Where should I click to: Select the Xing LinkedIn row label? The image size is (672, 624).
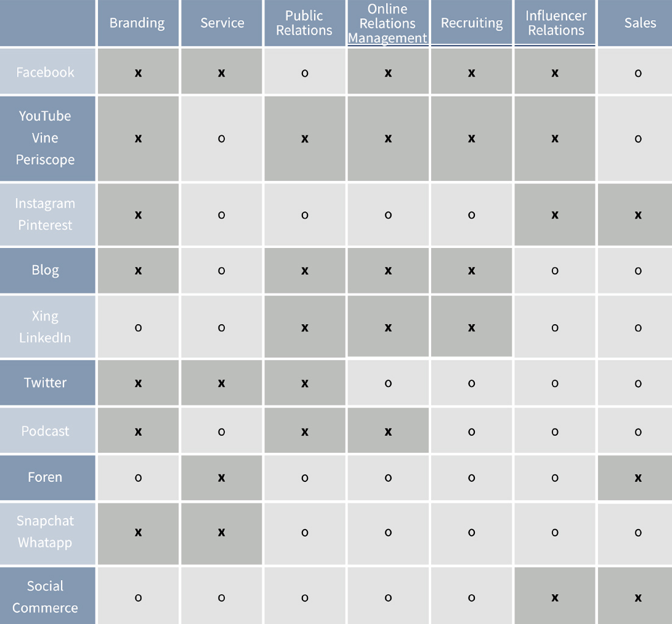pos(46,327)
